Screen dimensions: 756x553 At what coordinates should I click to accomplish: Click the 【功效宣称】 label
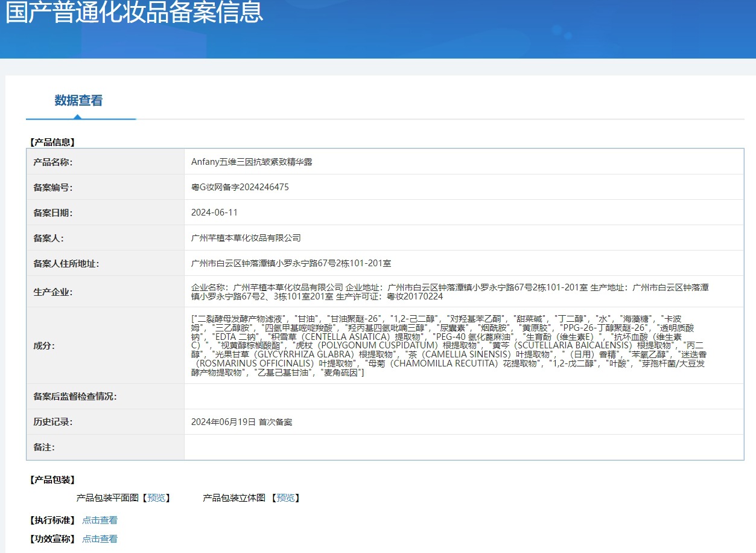pos(52,539)
